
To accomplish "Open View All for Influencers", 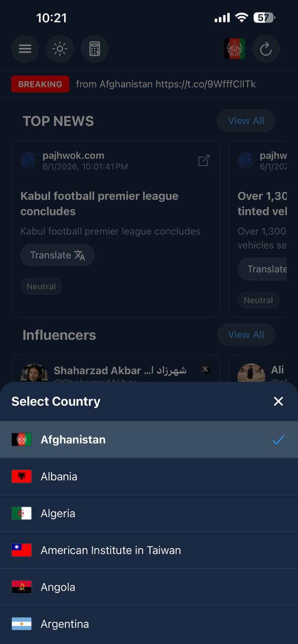I will tap(246, 335).
